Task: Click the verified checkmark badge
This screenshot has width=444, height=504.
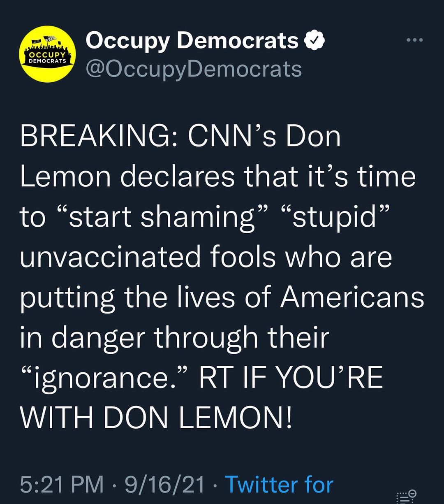Action: coord(314,41)
